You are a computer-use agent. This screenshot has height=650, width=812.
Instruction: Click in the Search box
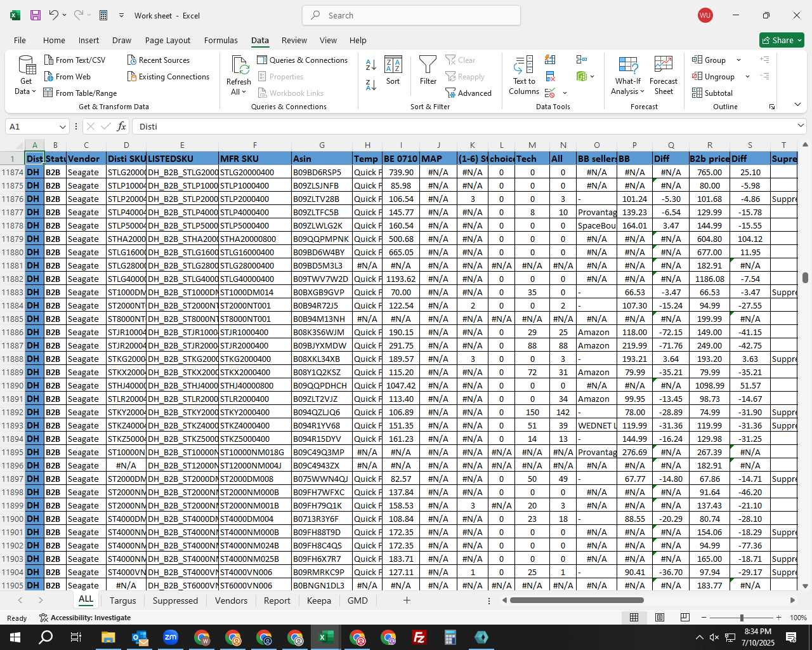[411, 15]
